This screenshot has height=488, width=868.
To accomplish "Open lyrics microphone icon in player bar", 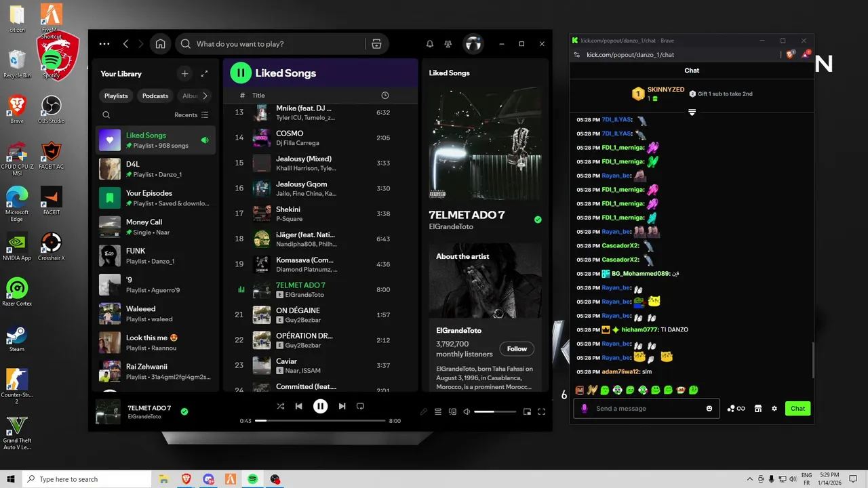I will 424,411.
